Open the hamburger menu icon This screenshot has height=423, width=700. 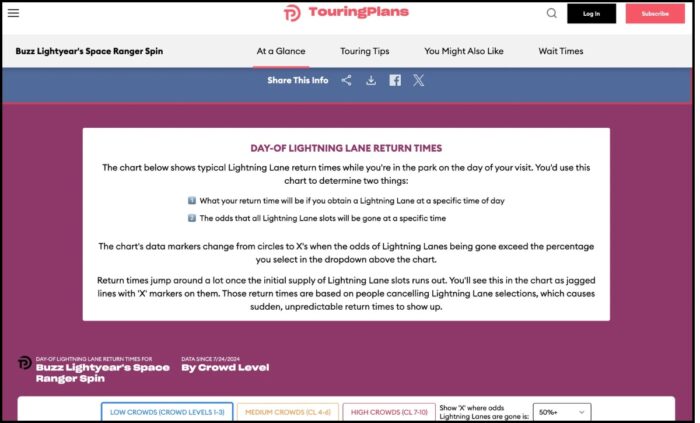point(13,13)
